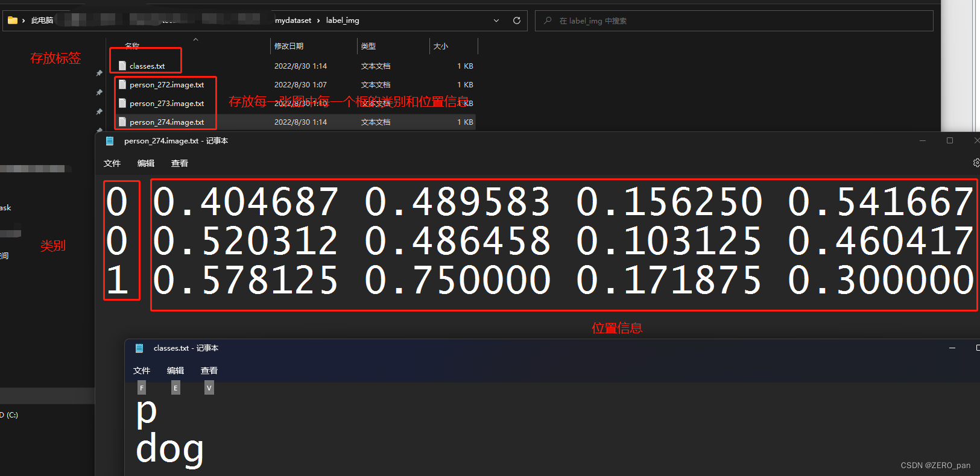This screenshot has height=476, width=980.
Task: Click the letter p line in classes.txt
Action: coord(147,413)
